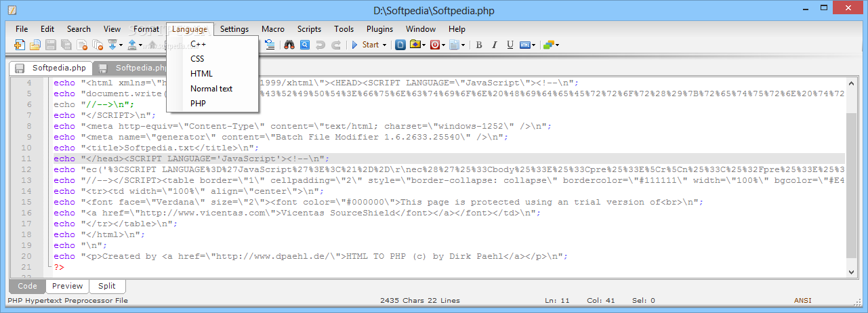Expand the Opera icon dropdown arrow
Screen dimensions: 868x313
click(444, 45)
